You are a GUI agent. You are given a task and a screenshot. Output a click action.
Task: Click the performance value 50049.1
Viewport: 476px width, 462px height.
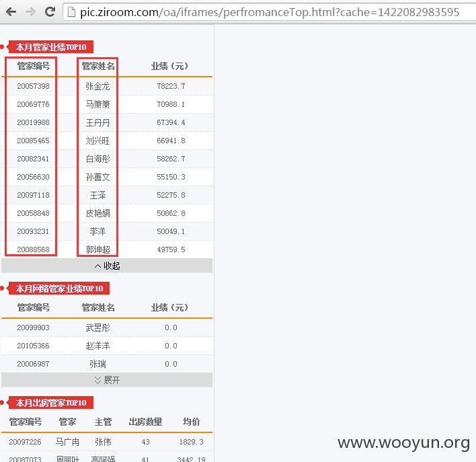click(171, 231)
